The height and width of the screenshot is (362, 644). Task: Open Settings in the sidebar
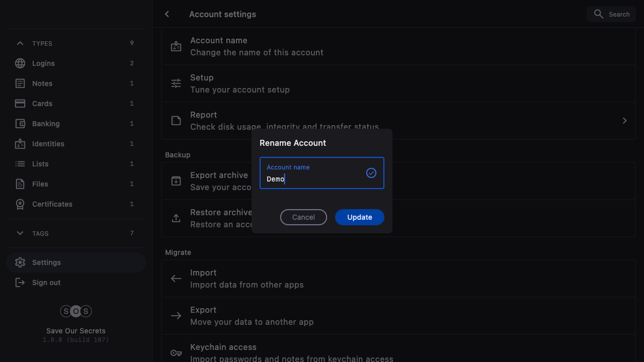point(46,262)
